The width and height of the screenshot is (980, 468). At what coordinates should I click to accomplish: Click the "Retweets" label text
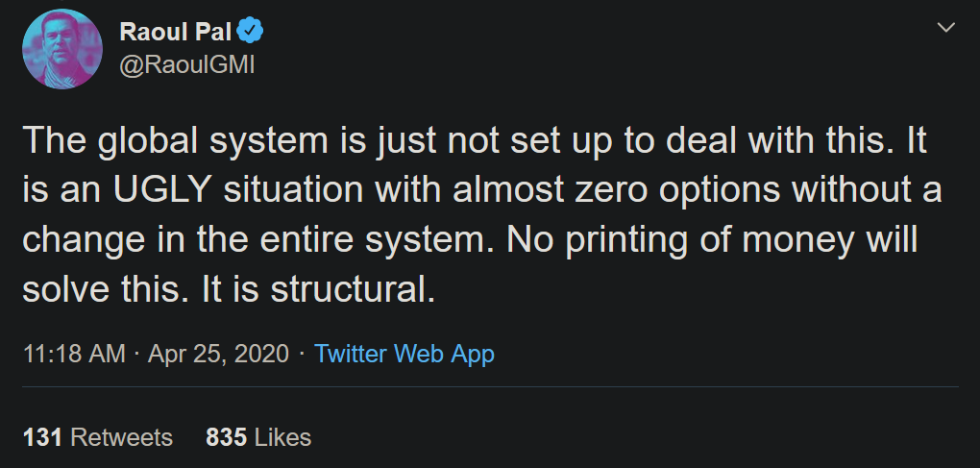click(122, 437)
